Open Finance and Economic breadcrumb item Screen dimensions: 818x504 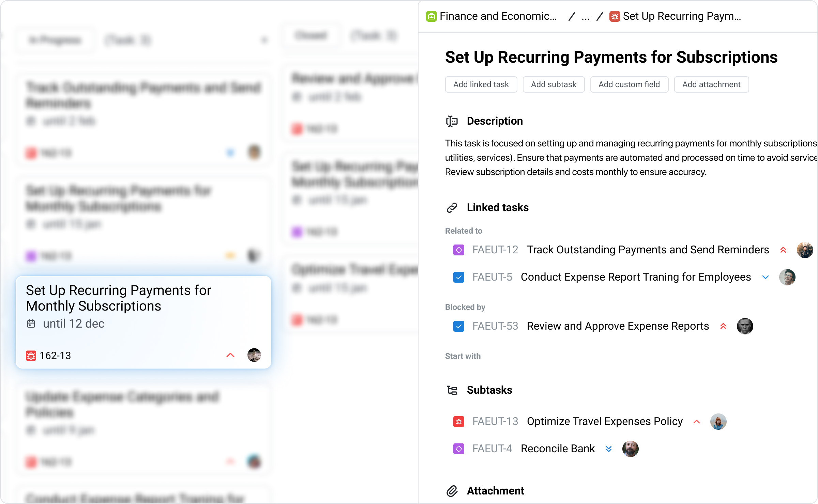[x=498, y=16]
